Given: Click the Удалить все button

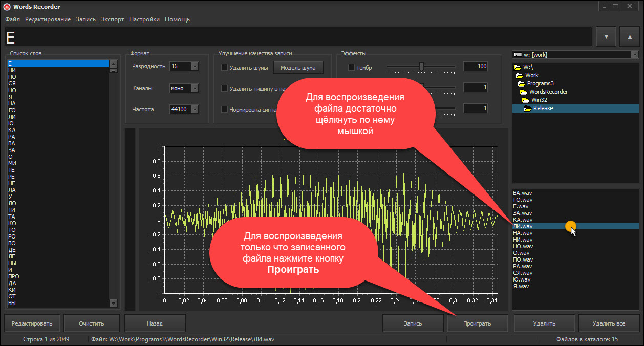Looking at the screenshot, I should [608, 323].
